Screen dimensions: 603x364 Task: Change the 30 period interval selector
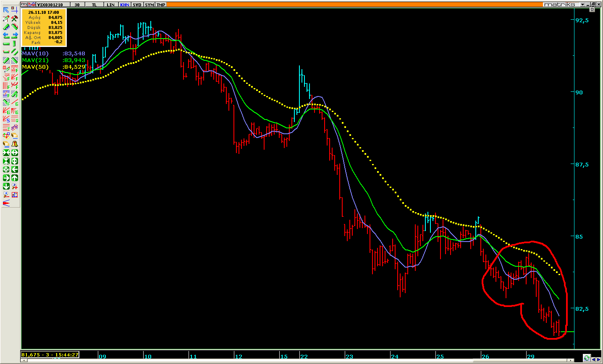(77, 5)
